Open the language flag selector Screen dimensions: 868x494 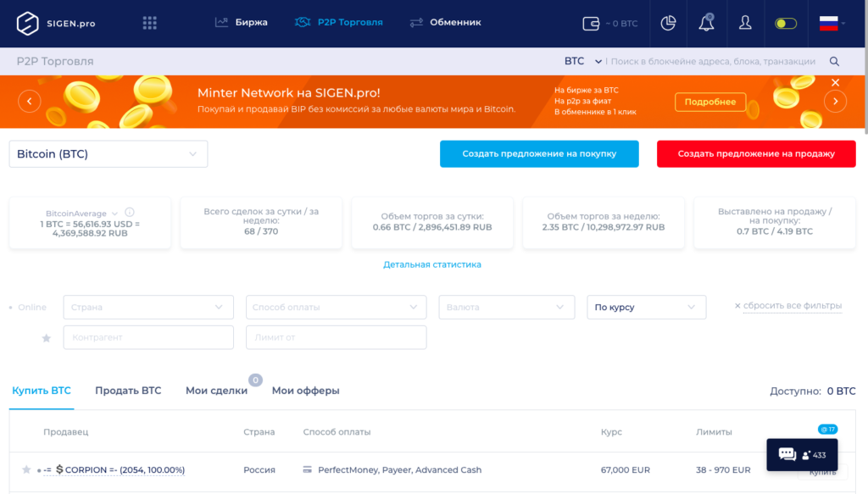tap(832, 23)
